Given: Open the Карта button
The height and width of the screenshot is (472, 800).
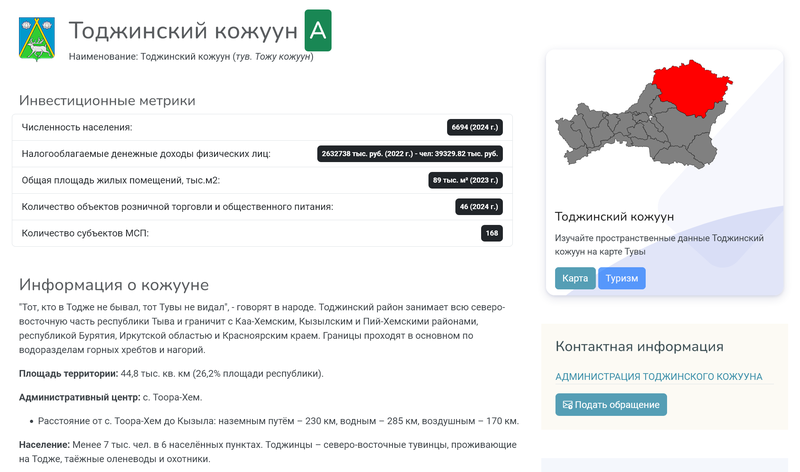Looking at the screenshot, I should click(575, 278).
